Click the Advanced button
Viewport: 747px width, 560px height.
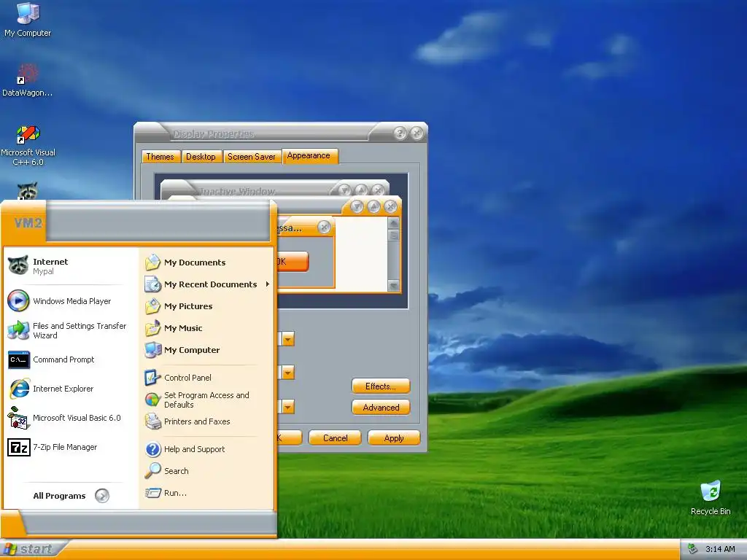381,407
